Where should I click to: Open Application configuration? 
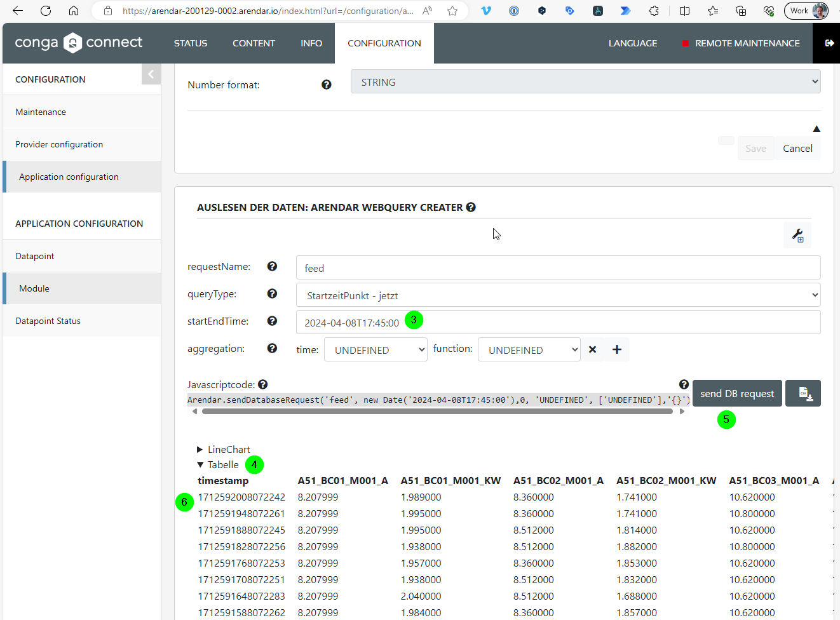[81, 177]
